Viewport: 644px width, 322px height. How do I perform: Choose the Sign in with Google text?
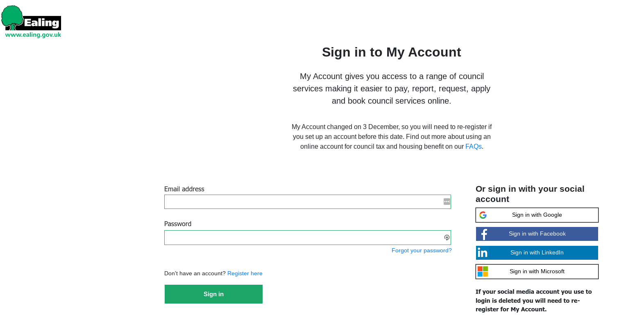(x=537, y=215)
